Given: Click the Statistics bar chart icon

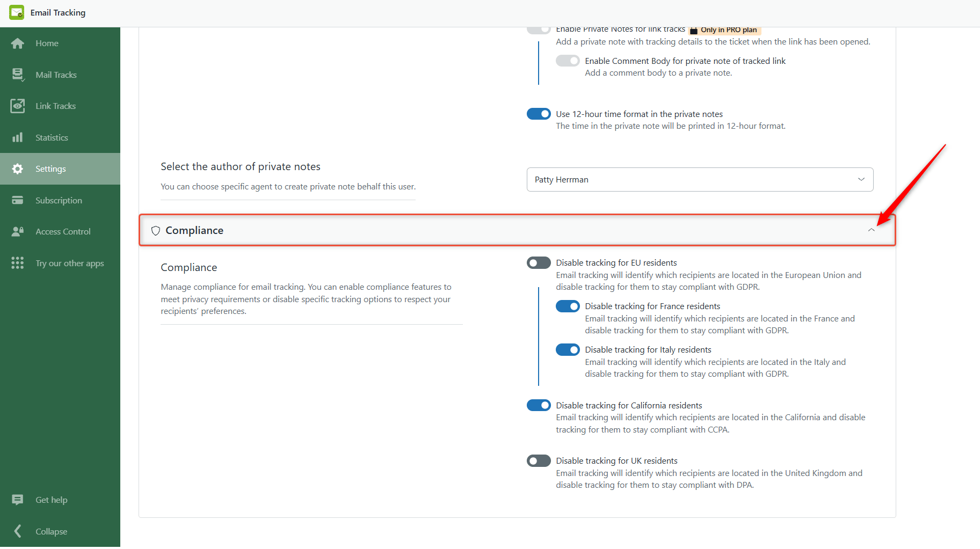Looking at the screenshot, I should 18,137.
